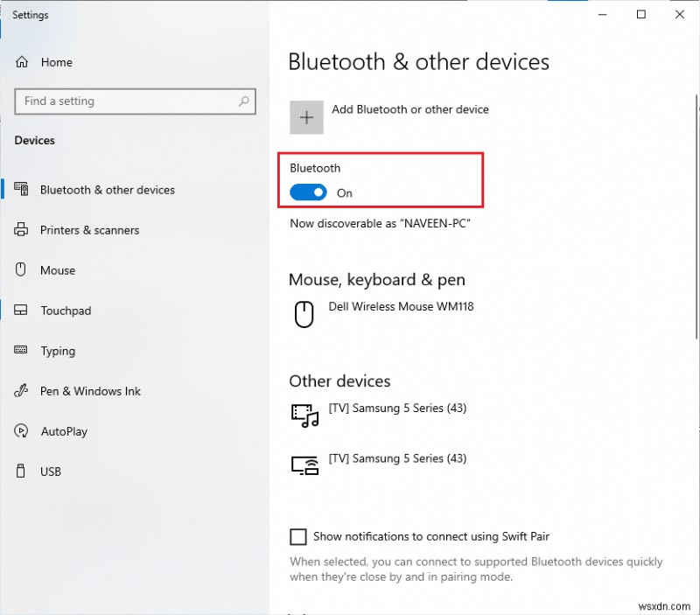Open AutoPlay settings from the sidebar

20,431
